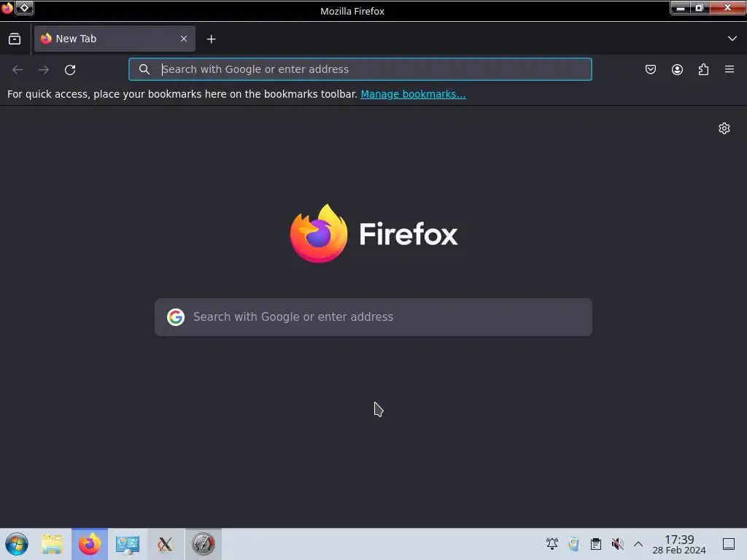Viewport: 747px width, 560px height.
Task: Click the tray icon next to the bell
Action: point(573,544)
